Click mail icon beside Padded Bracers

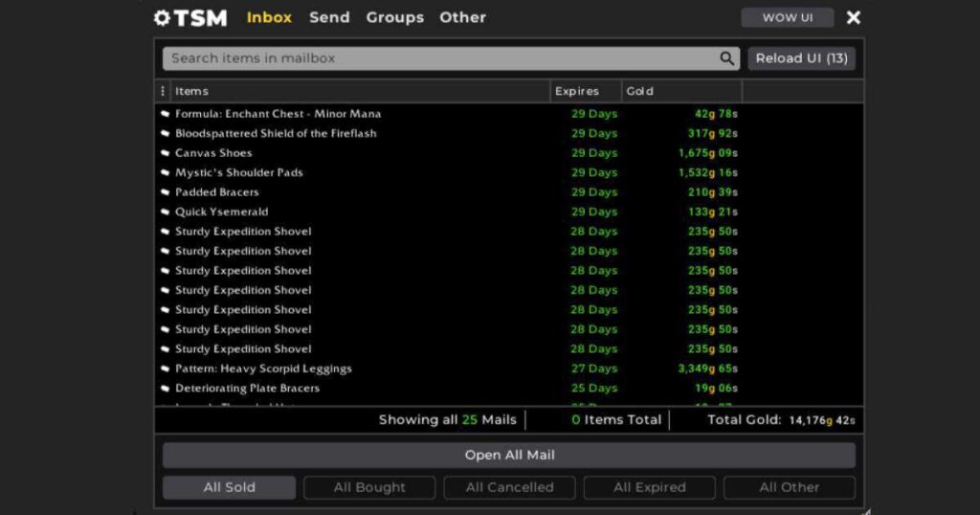165,192
